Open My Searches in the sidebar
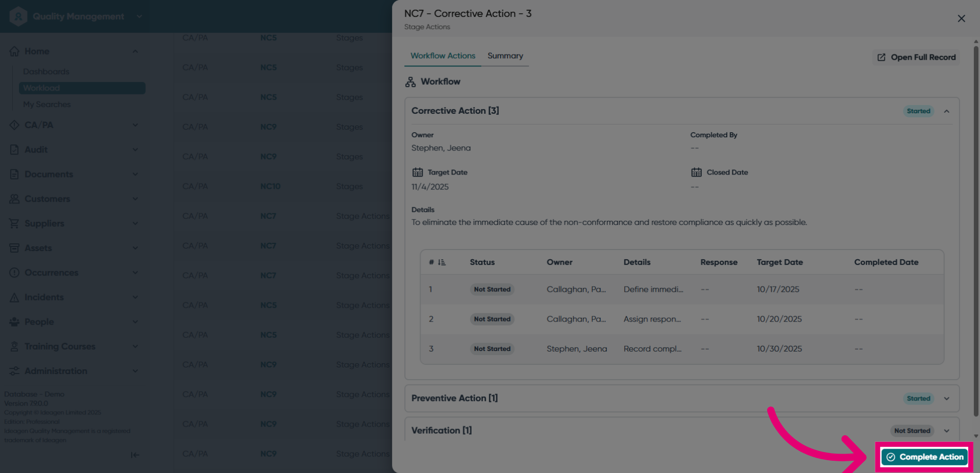Screen dimensions: 980x473 47,104
